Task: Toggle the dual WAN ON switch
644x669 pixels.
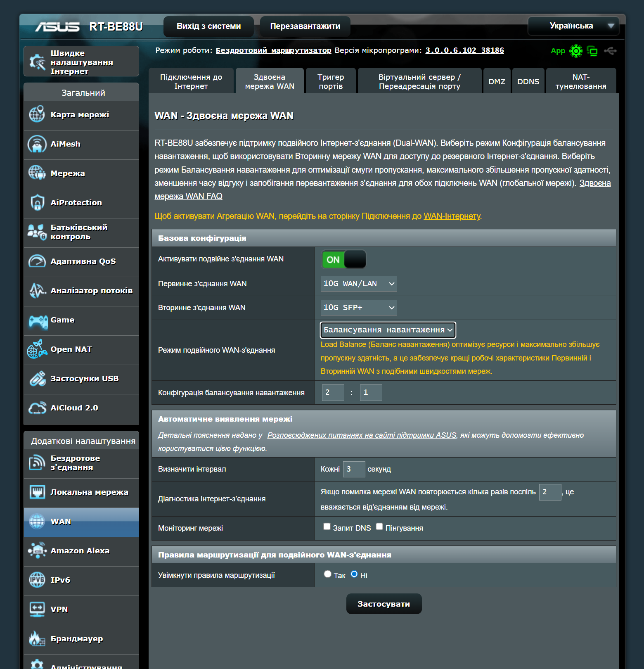Action: click(343, 259)
